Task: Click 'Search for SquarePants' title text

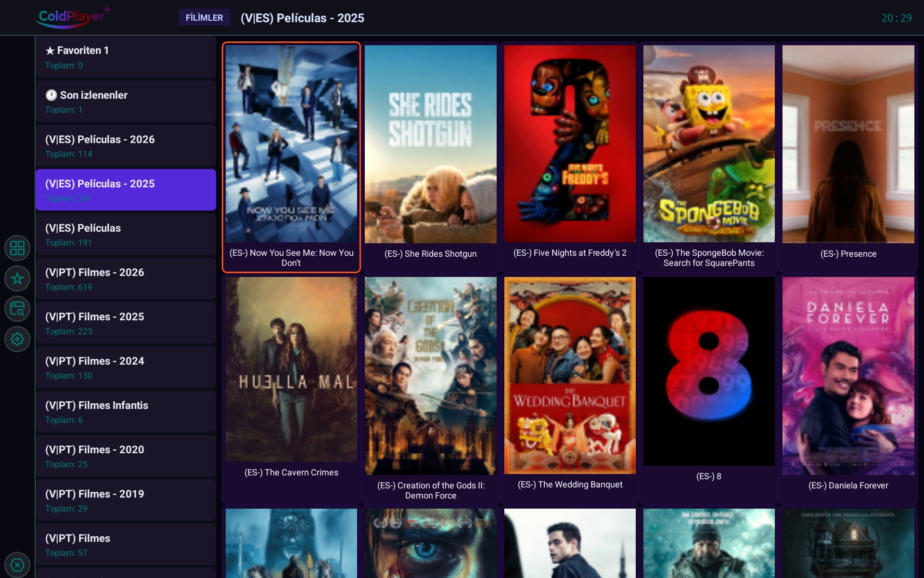Action: 709,263
